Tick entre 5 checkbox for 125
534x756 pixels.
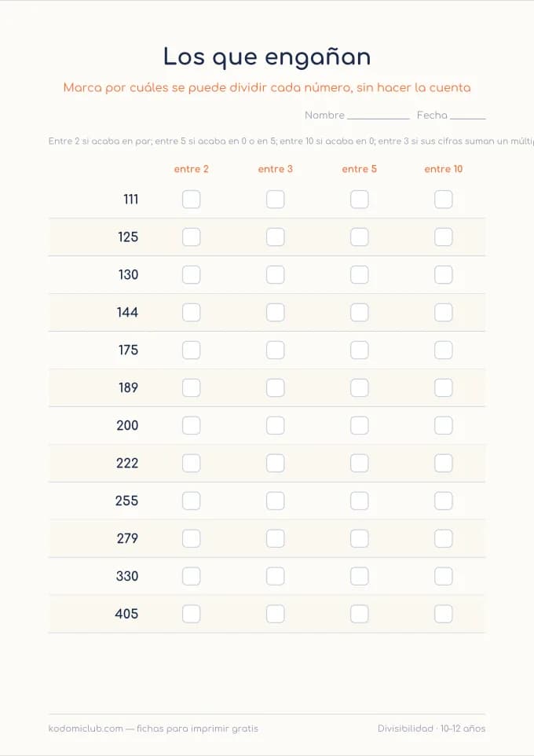360,237
